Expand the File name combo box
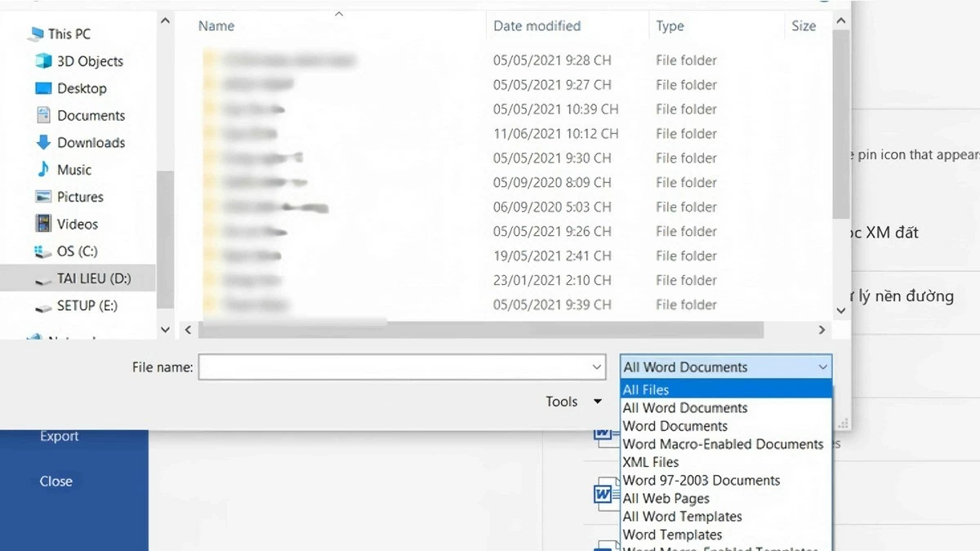 click(x=595, y=367)
